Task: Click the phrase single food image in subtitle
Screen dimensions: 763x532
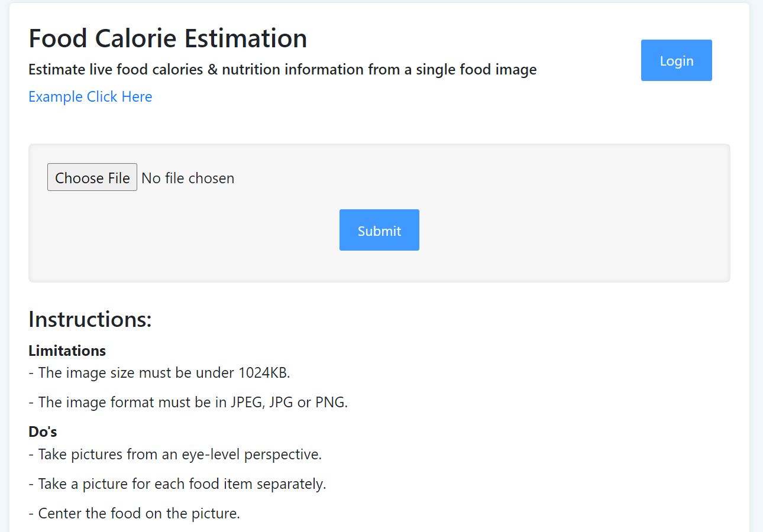Action: [476, 70]
